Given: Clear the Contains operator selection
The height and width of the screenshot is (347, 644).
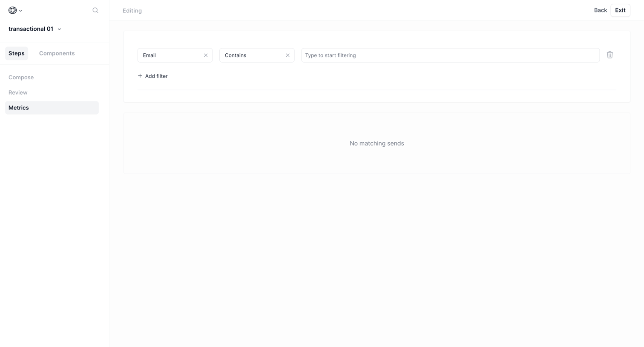Looking at the screenshot, I should (x=287, y=55).
